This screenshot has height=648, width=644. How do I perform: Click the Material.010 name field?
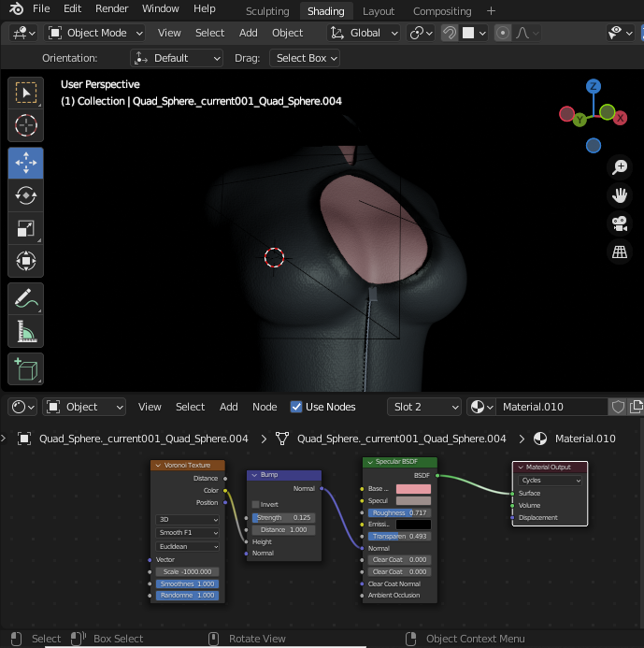click(x=551, y=407)
